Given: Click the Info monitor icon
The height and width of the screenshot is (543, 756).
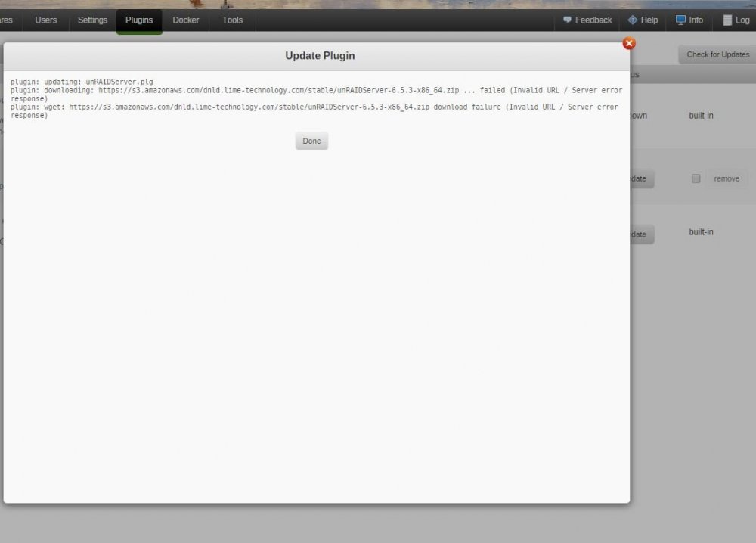Looking at the screenshot, I should click(x=680, y=20).
